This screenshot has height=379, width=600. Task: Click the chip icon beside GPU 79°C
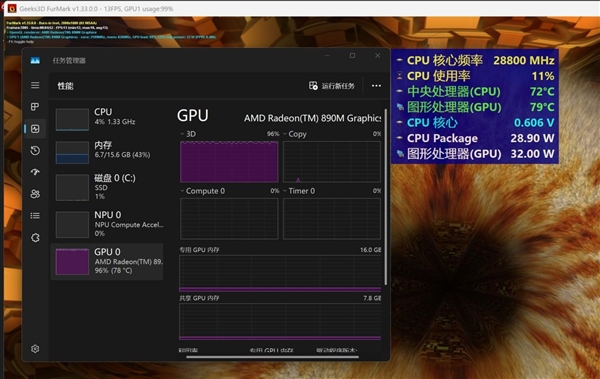click(x=400, y=107)
